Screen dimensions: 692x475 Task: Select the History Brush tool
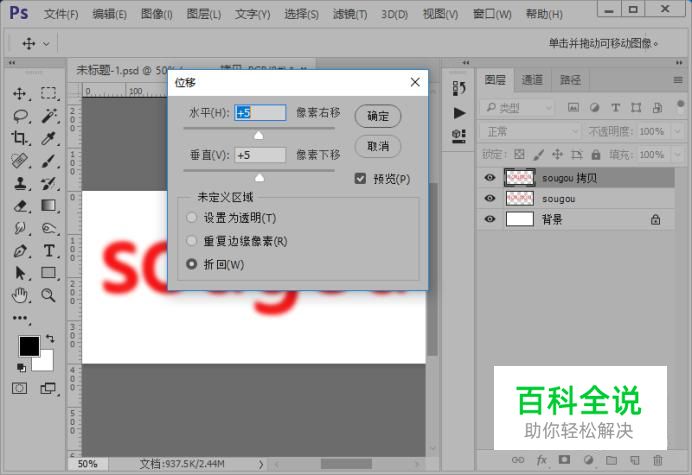click(49, 183)
